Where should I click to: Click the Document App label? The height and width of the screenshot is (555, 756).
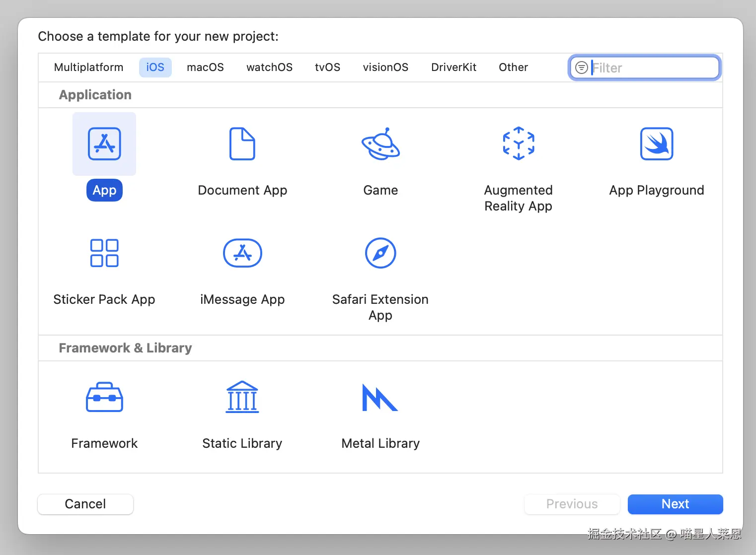[242, 190]
